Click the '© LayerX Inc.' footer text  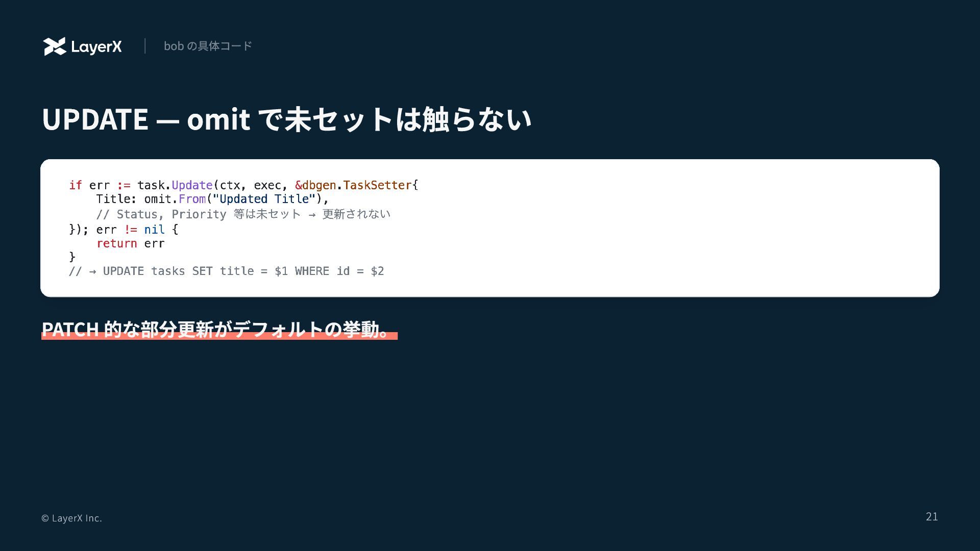tap(71, 518)
